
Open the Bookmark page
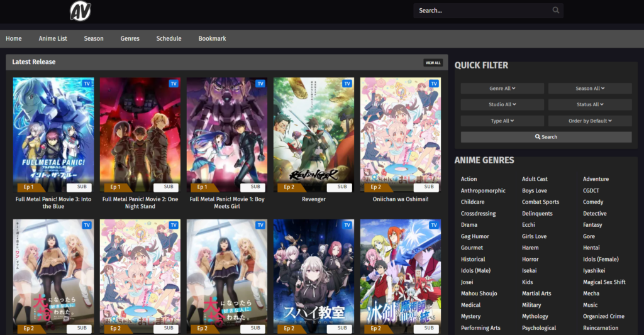click(213, 38)
